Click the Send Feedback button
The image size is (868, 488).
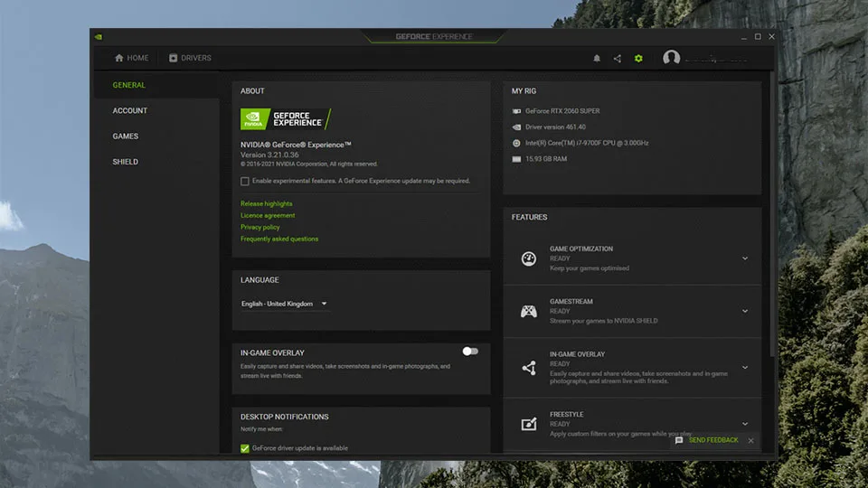(x=713, y=440)
